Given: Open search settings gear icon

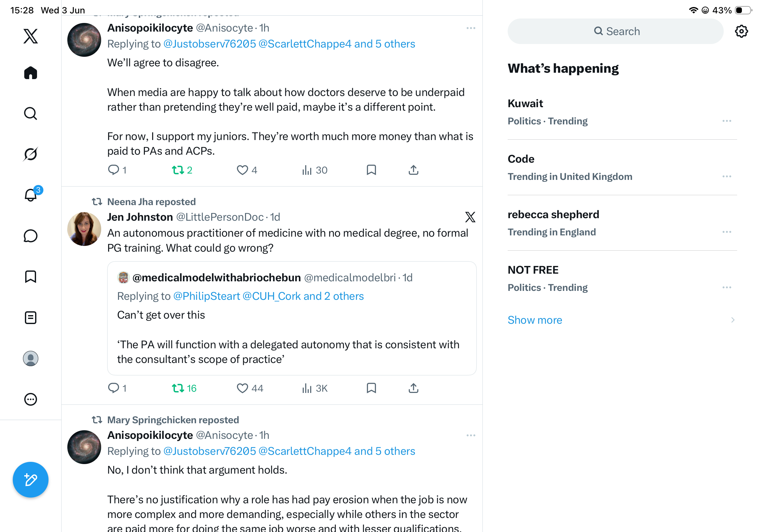Looking at the screenshot, I should tap(741, 32).
